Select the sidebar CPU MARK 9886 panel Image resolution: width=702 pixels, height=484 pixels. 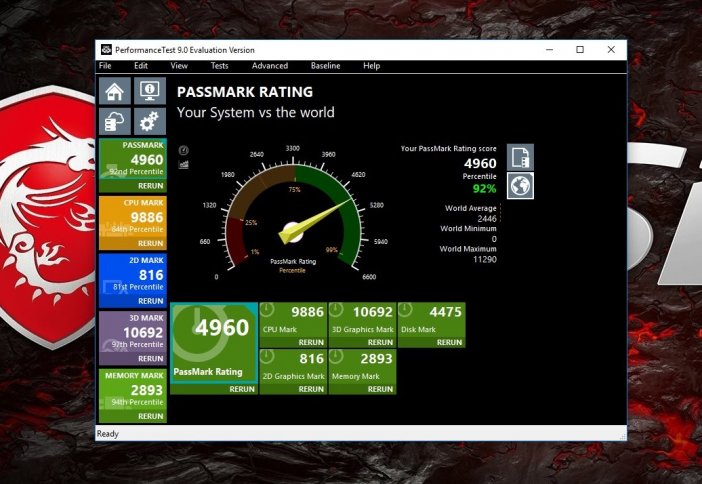pyautogui.click(x=133, y=217)
